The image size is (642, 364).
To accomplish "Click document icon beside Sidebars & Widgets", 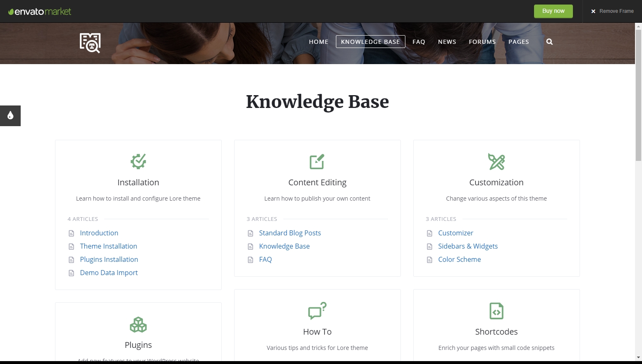I will point(429,247).
